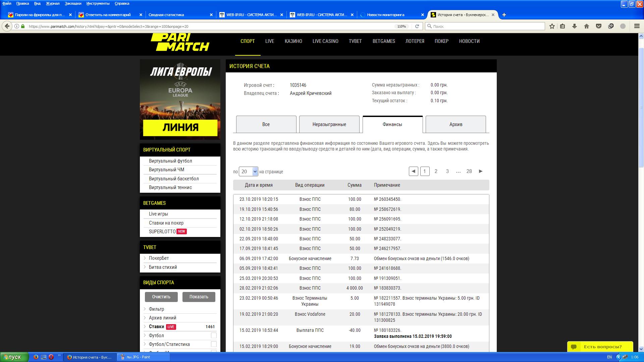Click the browser back arrow button

tap(7, 26)
